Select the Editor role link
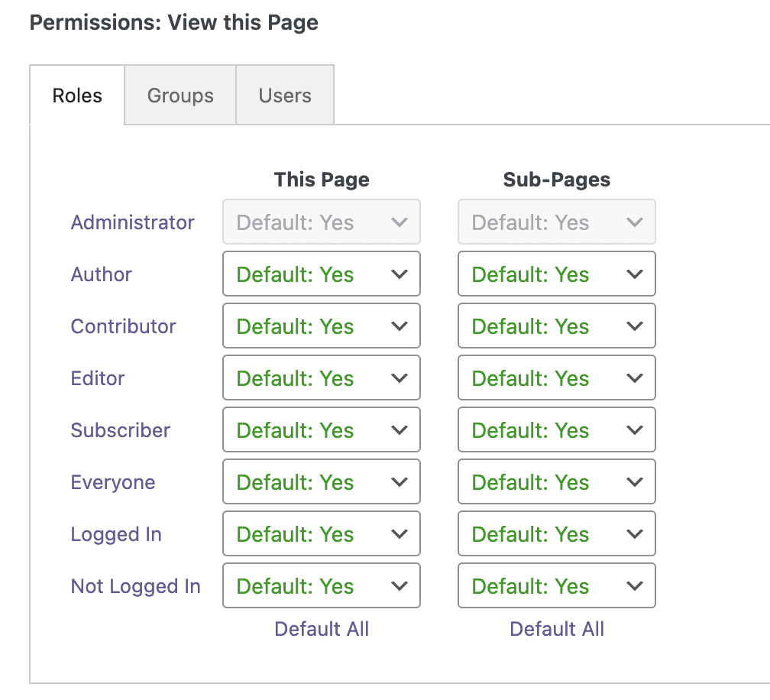The image size is (770, 700). [98, 378]
